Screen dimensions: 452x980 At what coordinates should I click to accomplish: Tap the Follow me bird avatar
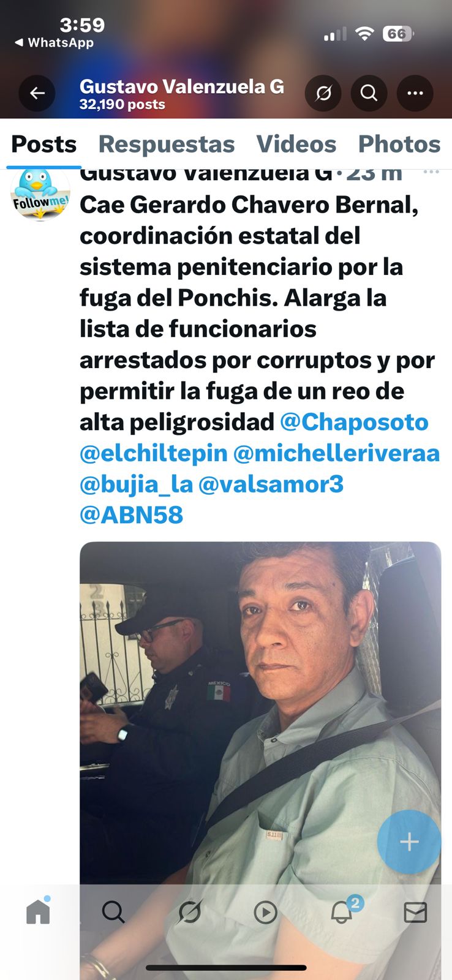point(40,194)
